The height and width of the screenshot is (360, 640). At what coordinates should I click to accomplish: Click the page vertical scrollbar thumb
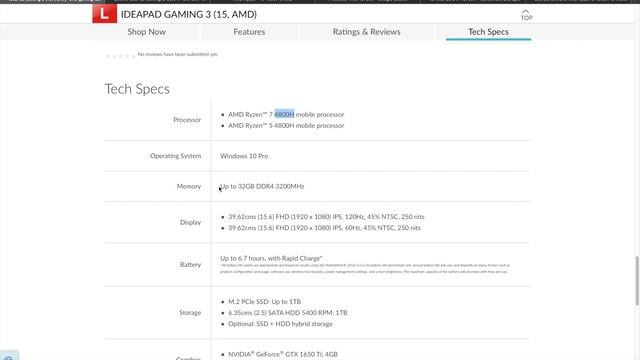pyautogui.click(x=637, y=281)
